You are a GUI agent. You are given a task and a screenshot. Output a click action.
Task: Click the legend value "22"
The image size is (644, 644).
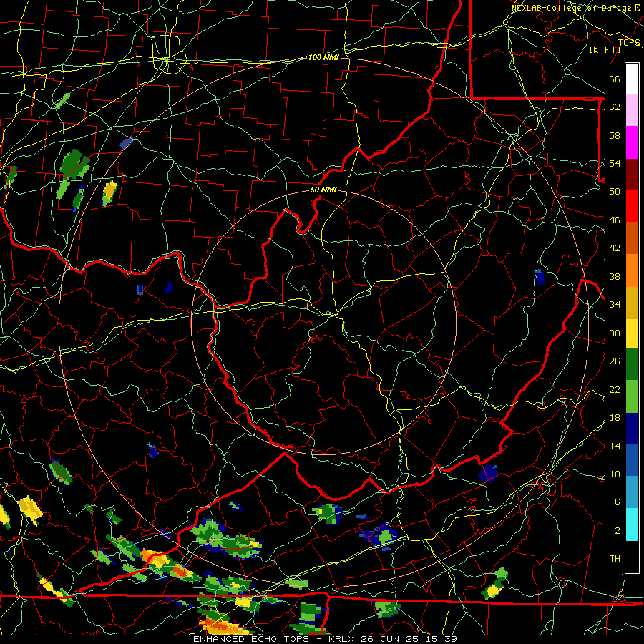click(615, 389)
